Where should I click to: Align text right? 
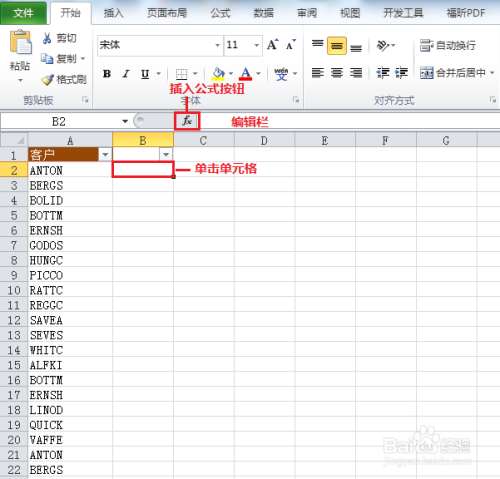(356, 73)
